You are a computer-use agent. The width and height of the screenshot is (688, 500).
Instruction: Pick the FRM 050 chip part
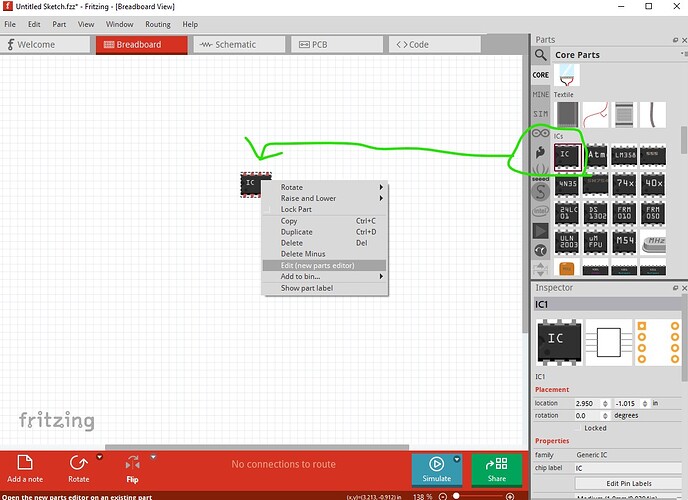click(652, 213)
